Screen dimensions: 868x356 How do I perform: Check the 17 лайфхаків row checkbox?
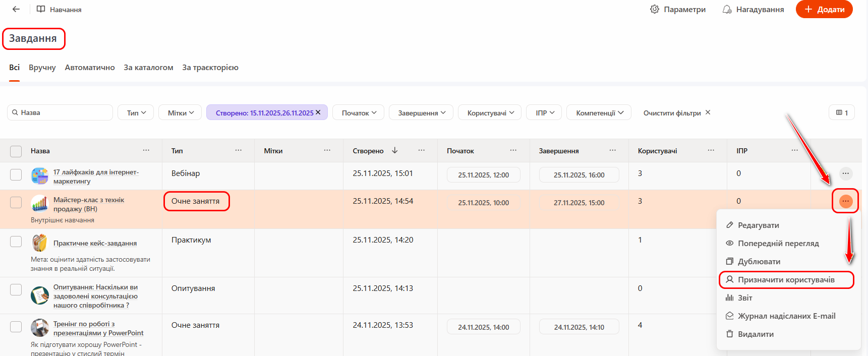16,174
